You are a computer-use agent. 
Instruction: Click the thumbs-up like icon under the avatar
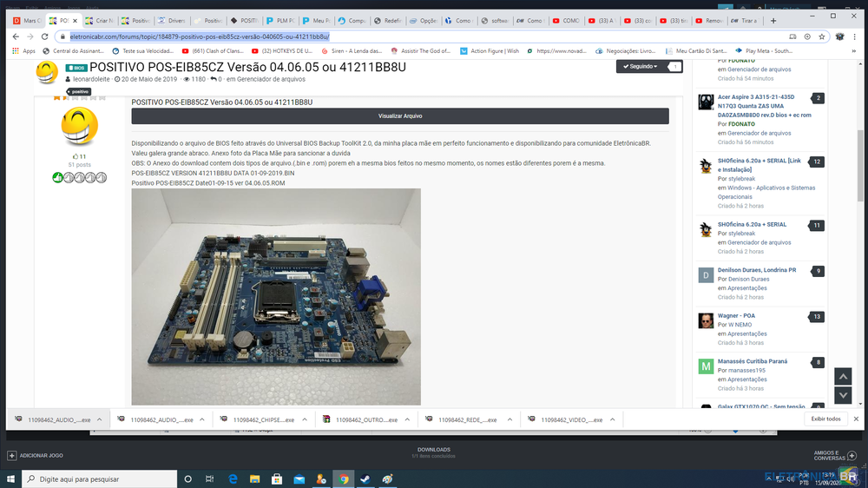[x=76, y=156]
